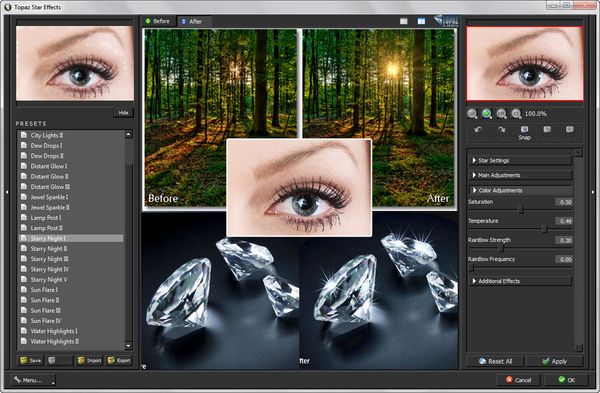This screenshot has height=393, width=600.
Task: Expand the Star Settings section
Action: tap(520, 160)
